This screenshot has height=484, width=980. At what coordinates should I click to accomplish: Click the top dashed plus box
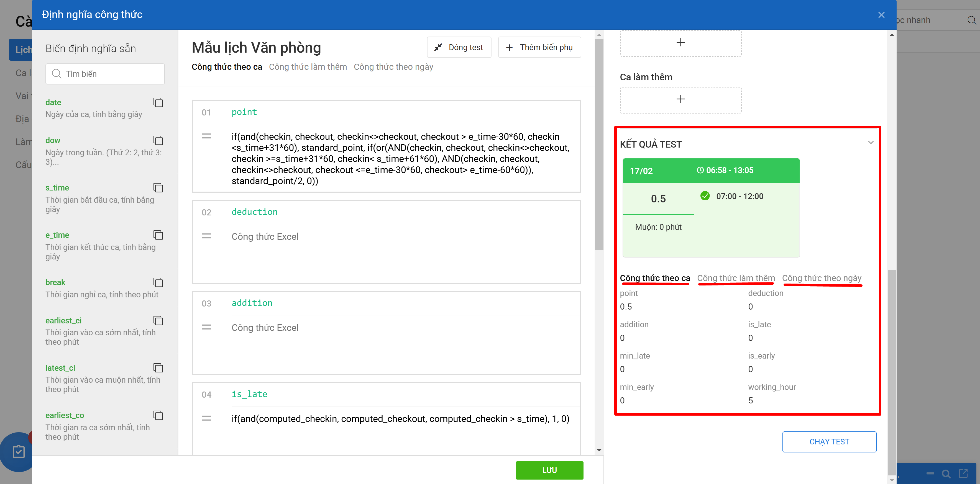pos(680,43)
